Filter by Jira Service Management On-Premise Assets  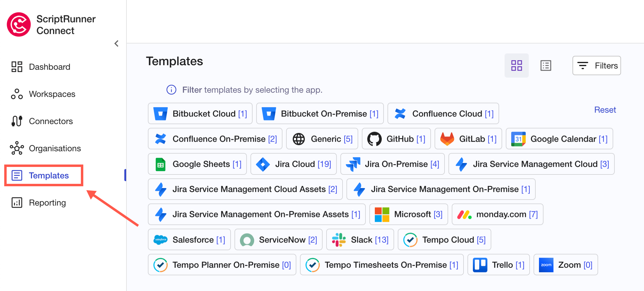[x=257, y=214]
